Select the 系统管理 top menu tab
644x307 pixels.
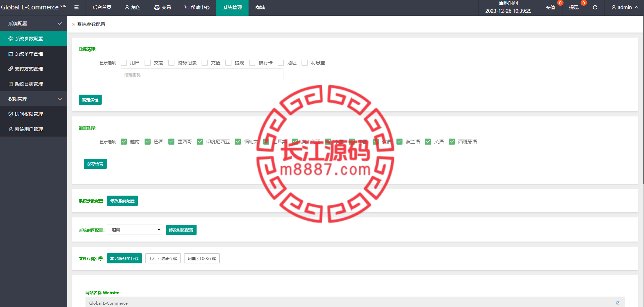click(x=232, y=7)
